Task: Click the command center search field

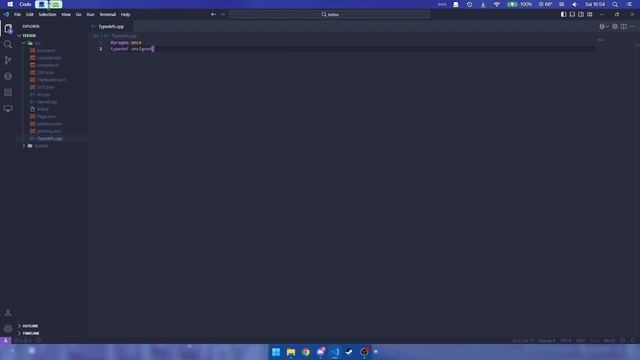Action: pos(329,14)
